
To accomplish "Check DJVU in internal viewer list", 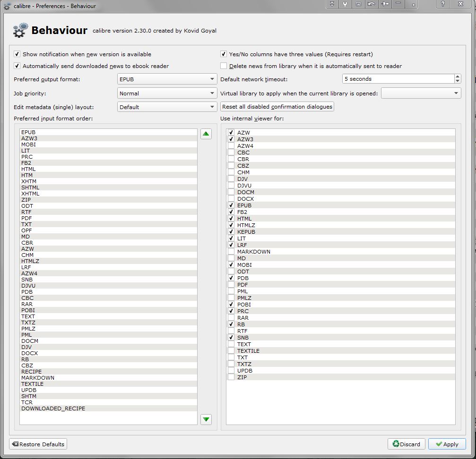I will (231, 186).
